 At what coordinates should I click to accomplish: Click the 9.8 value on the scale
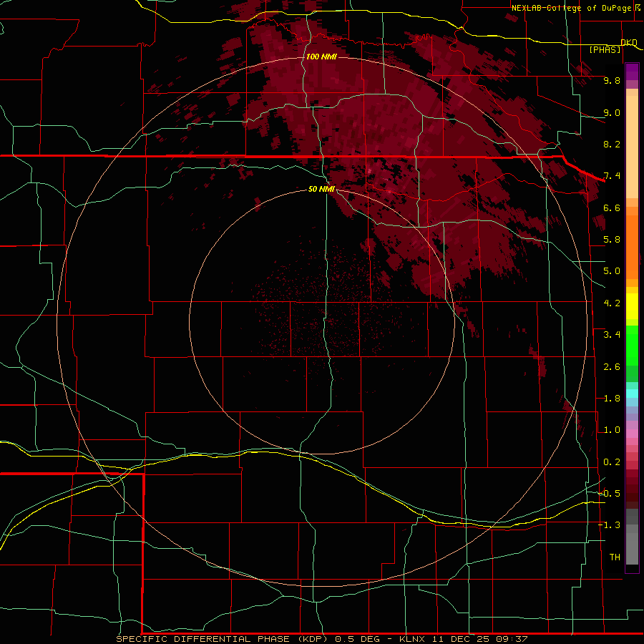click(x=612, y=80)
